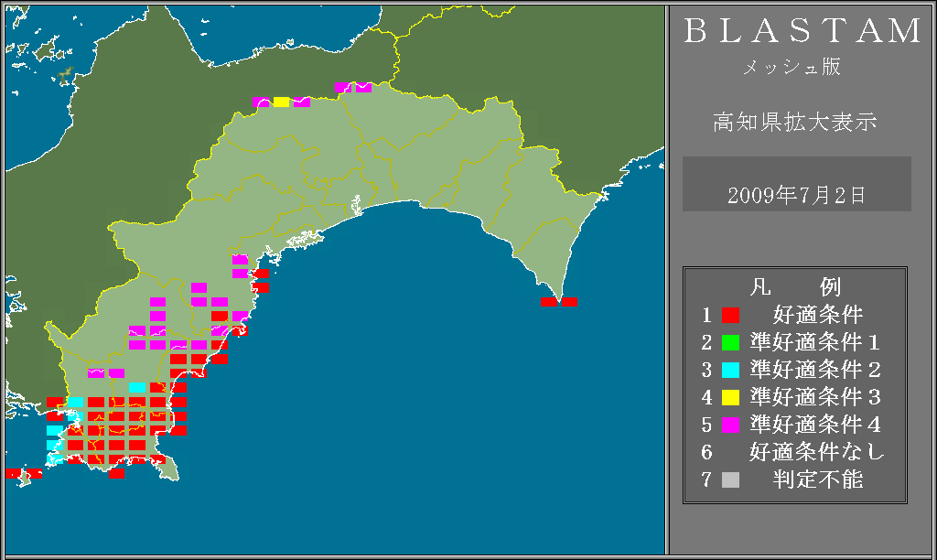The image size is (937, 560).
Task: Click the 凡例 legend heading
Action: click(795, 287)
